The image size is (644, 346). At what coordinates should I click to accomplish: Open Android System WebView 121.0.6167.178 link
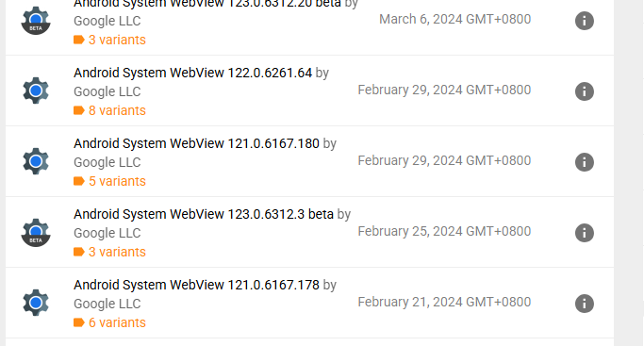(x=196, y=285)
